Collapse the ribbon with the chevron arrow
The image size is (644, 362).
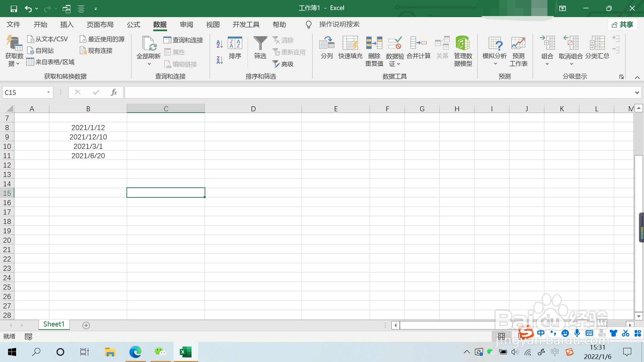click(637, 77)
